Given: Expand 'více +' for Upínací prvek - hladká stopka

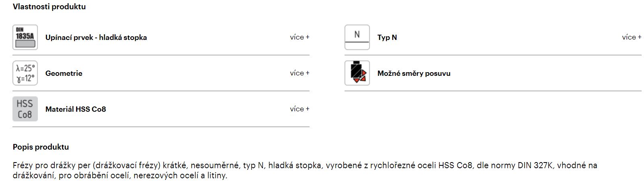Looking at the screenshot, I should click(x=299, y=37).
